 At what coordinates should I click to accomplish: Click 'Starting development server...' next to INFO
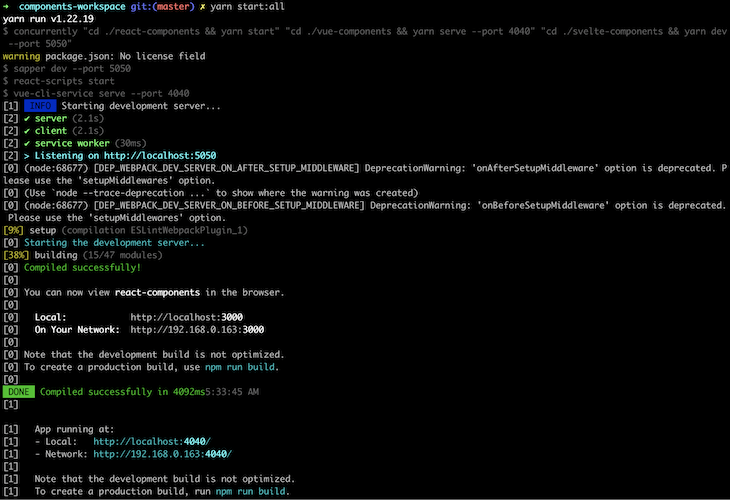[x=141, y=106]
